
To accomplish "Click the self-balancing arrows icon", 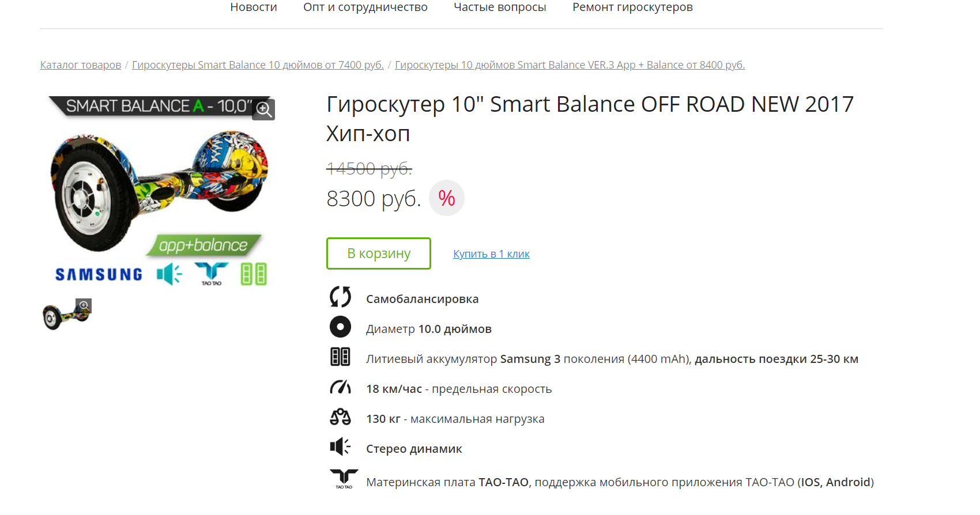I will tap(340, 297).
